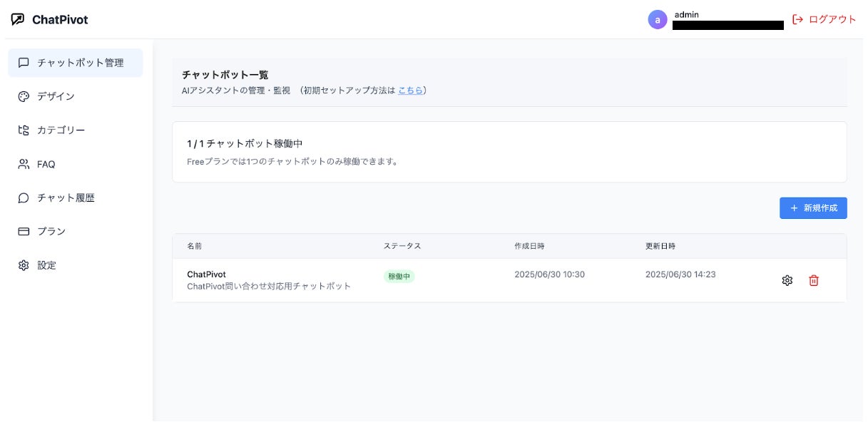This screenshot has height=427, width=868.
Task: Open the こちら setup guide link
Action: click(x=410, y=91)
